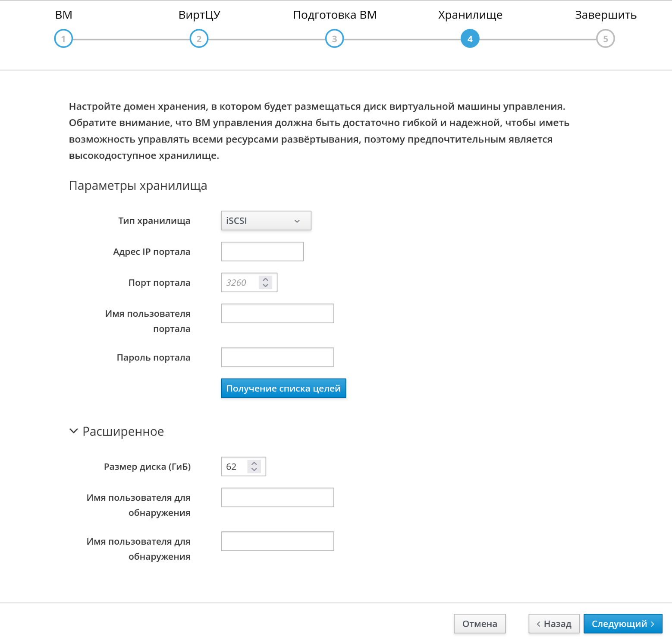Click the Порт портала number field

pyautogui.click(x=239, y=283)
